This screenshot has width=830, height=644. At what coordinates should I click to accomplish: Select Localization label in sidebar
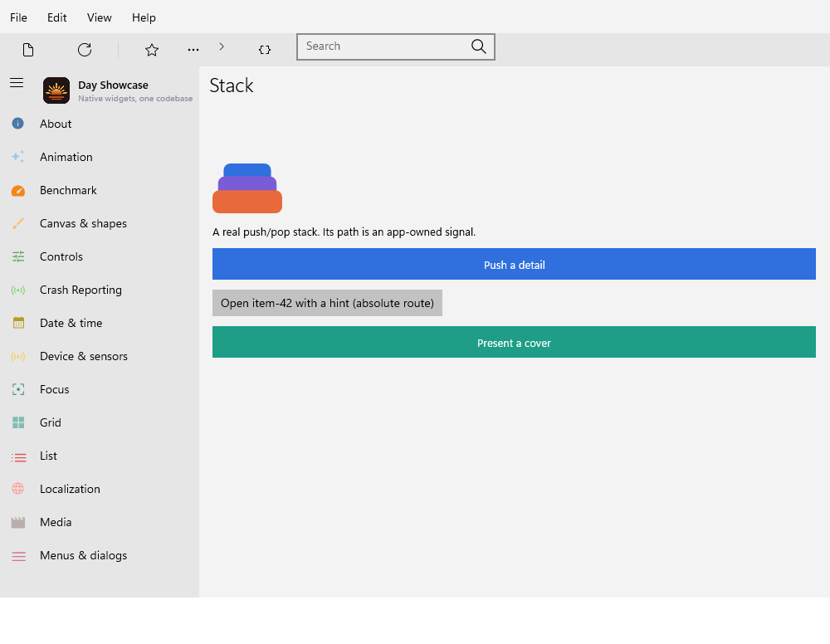point(70,489)
